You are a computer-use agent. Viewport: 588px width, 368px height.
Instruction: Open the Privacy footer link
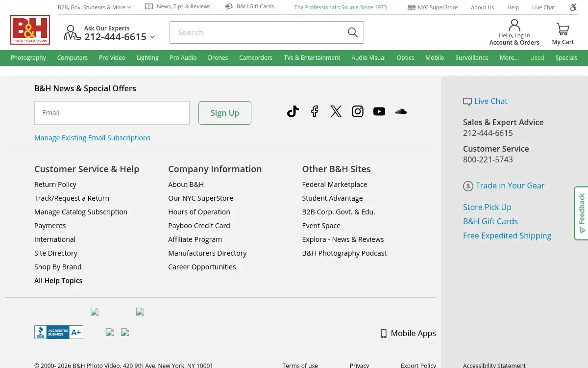tap(359, 365)
